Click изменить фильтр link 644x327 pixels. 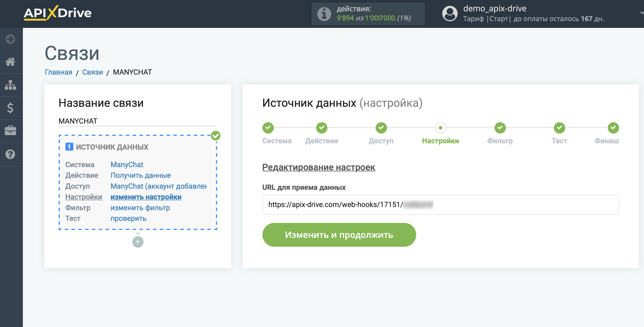(x=140, y=208)
